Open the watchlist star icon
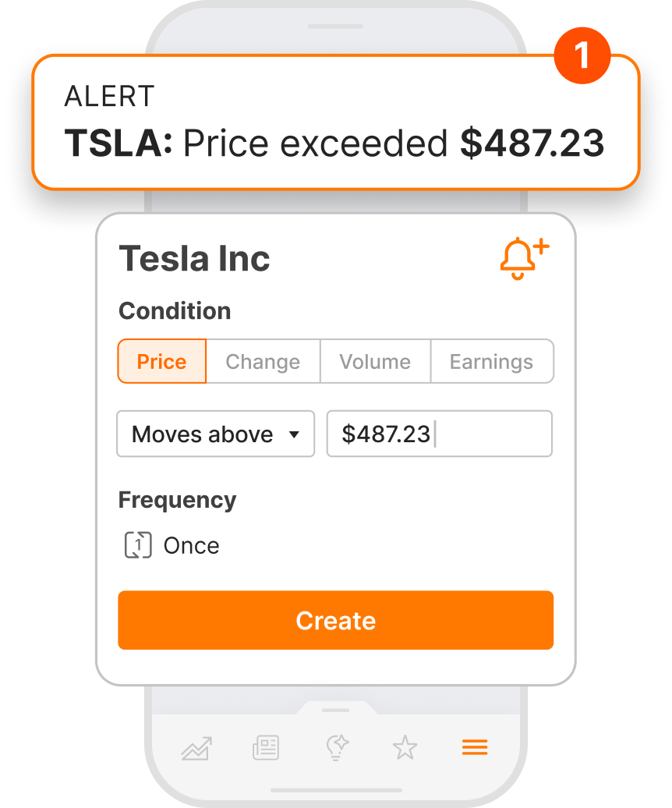This screenshot has width=672, height=808. pos(405,749)
